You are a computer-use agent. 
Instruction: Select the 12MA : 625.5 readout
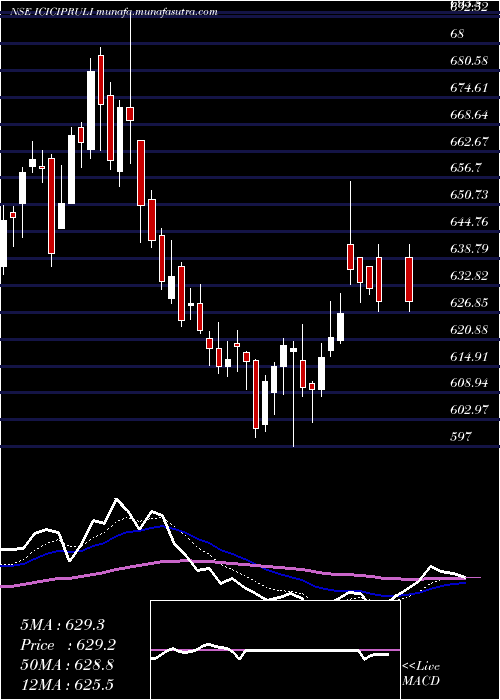click(67, 684)
